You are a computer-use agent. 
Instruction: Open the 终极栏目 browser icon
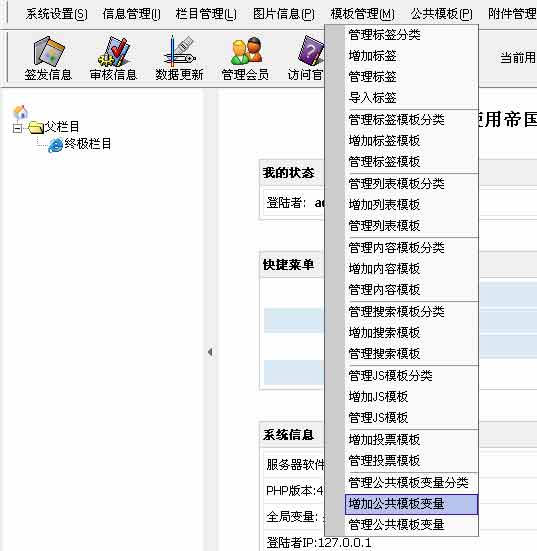click(56, 145)
